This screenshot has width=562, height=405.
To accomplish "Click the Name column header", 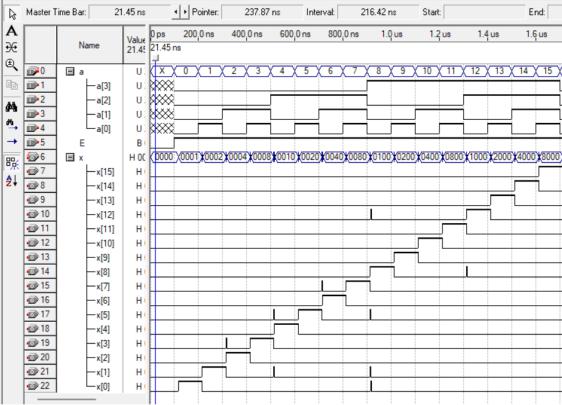I will (x=90, y=45).
